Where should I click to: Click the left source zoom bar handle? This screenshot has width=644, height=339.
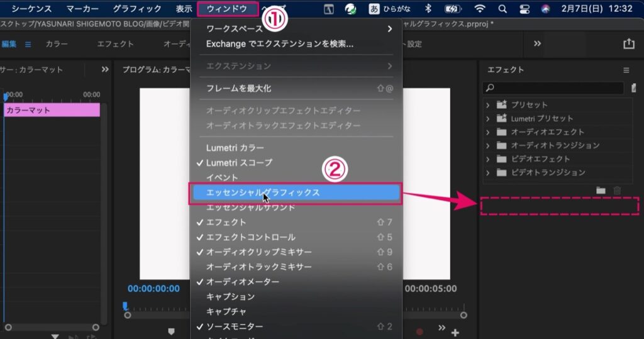click(8, 328)
